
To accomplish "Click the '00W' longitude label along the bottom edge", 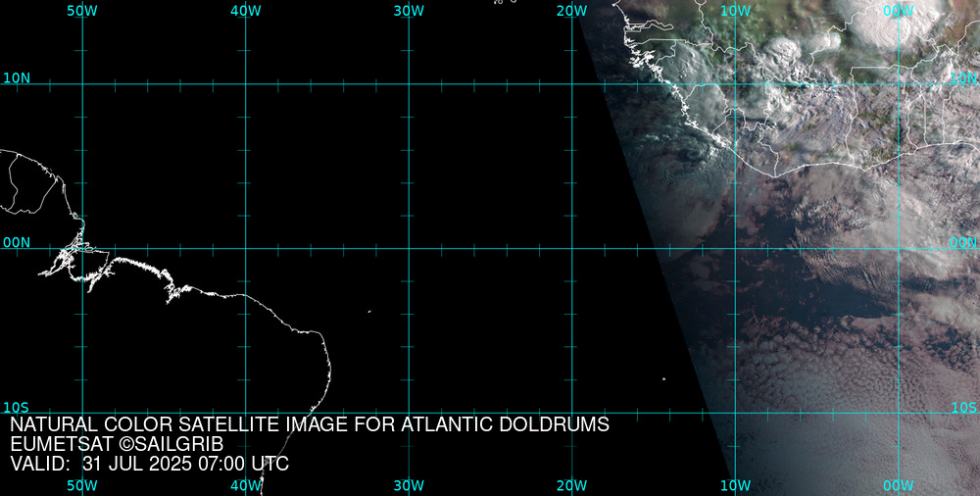I will pyautogui.click(x=899, y=486).
